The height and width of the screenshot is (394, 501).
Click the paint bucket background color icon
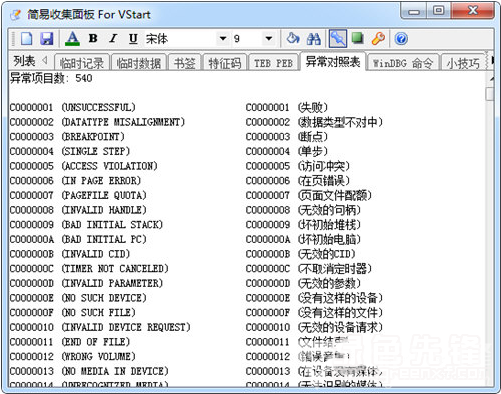tap(293, 39)
